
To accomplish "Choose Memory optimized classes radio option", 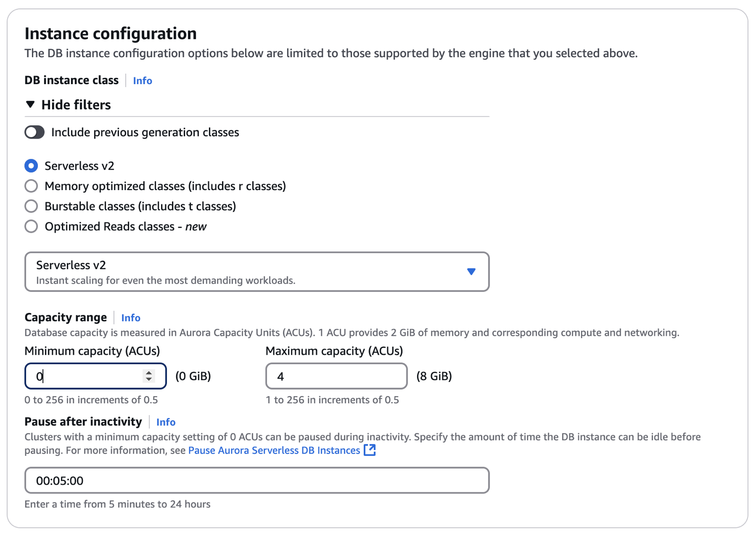I will tap(31, 186).
